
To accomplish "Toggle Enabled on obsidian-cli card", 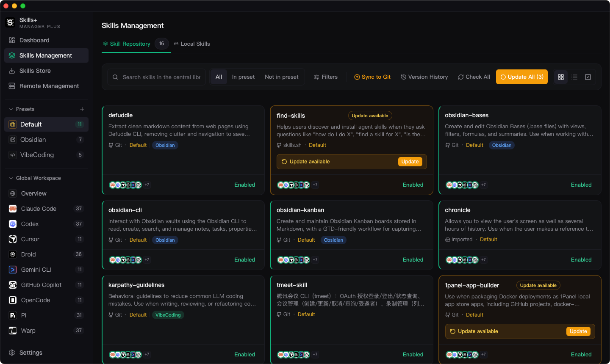I will coord(245,260).
